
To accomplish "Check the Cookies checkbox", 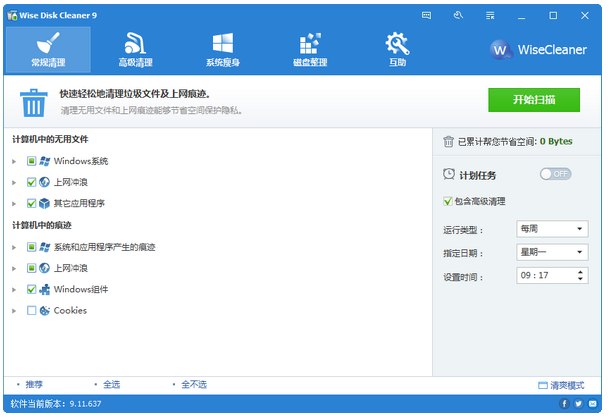I will click(32, 311).
